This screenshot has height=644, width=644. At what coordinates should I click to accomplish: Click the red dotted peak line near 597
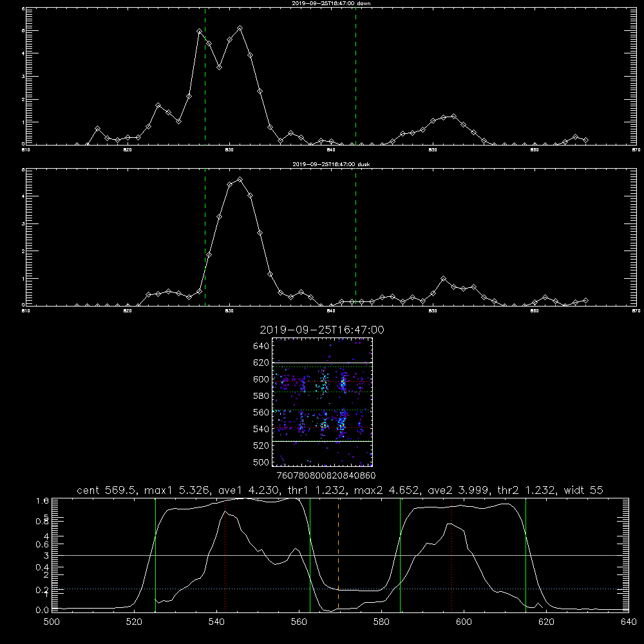[452, 554]
